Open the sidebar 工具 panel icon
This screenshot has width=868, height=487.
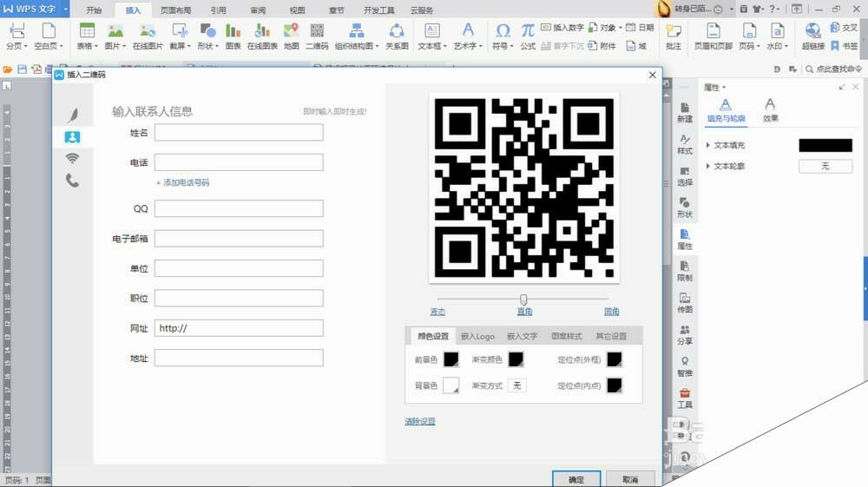click(x=685, y=398)
